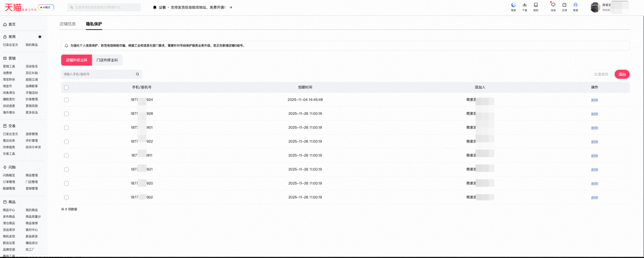
Task: Select the 门店外呼主叫 tab
Action: pyautogui.click(x=107, y=60)
